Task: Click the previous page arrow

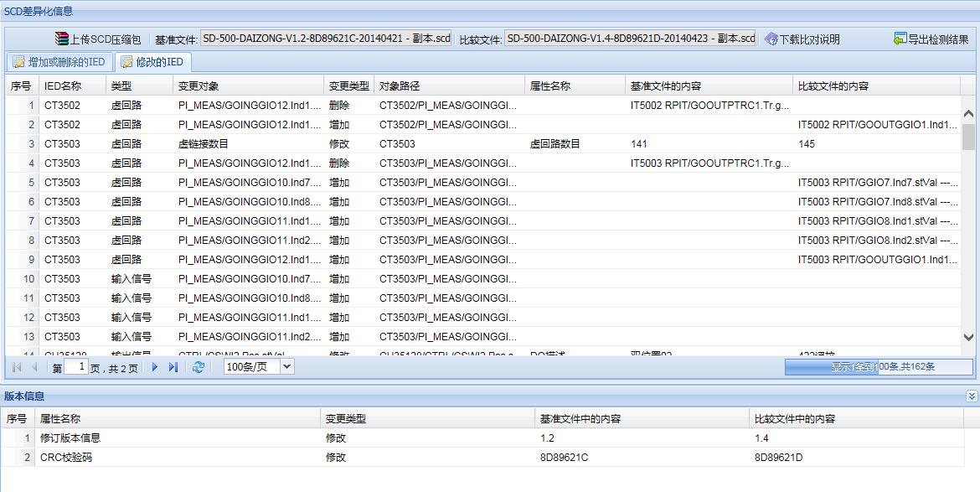Action: point(34,367)
